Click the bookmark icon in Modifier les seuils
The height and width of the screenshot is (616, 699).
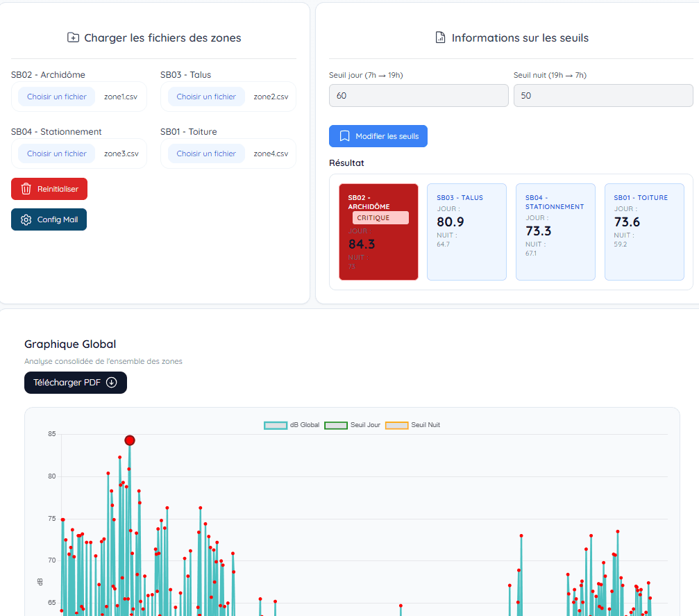pyautogui.click(x=344, y=136)
